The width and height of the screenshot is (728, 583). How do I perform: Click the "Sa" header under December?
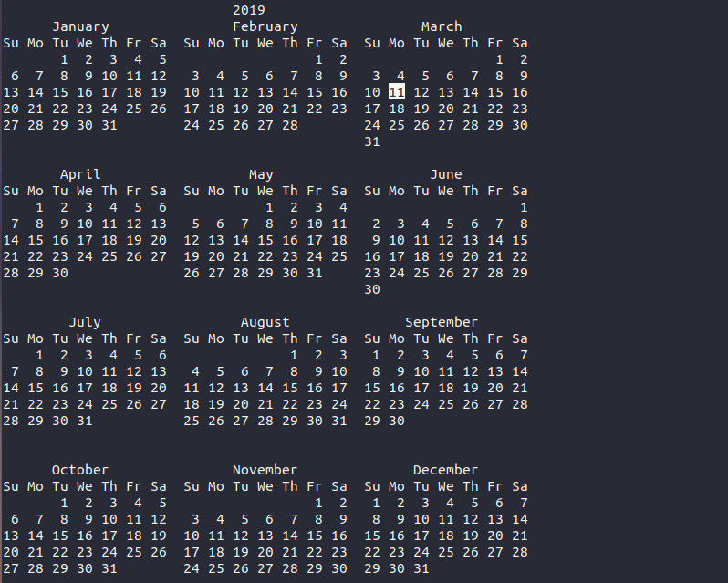pyautogui.click(x=519, y=486)
